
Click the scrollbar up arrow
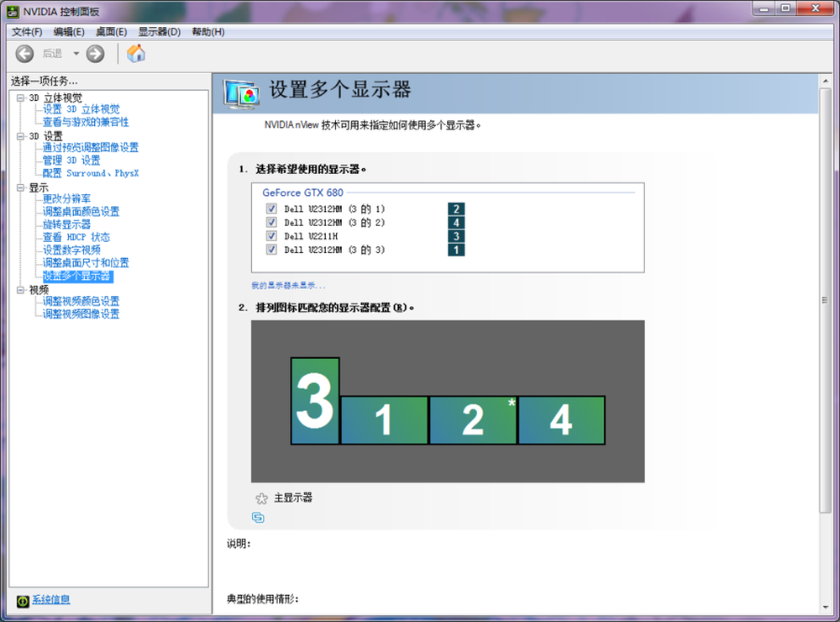click(825, 82)
